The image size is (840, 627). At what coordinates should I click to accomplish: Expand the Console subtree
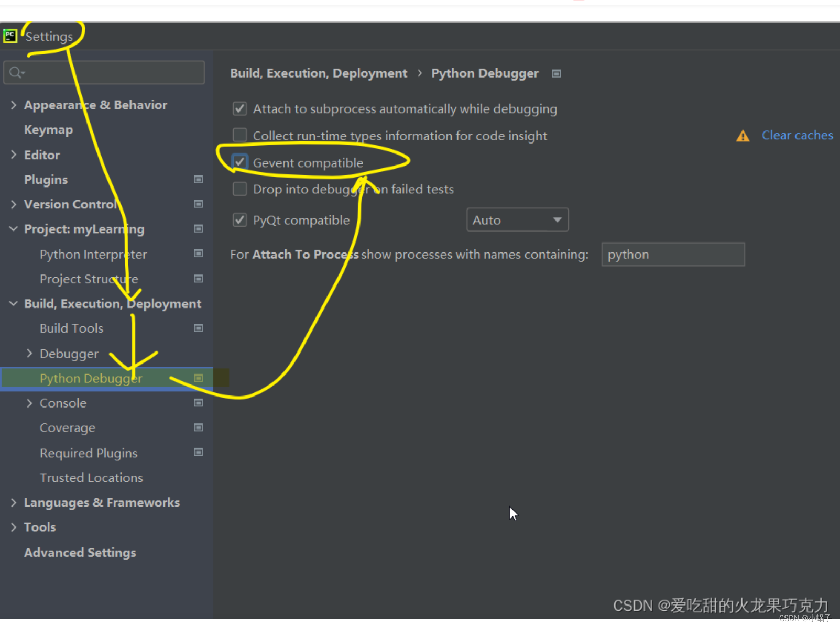pyautogui.click(x=29, y=403)
